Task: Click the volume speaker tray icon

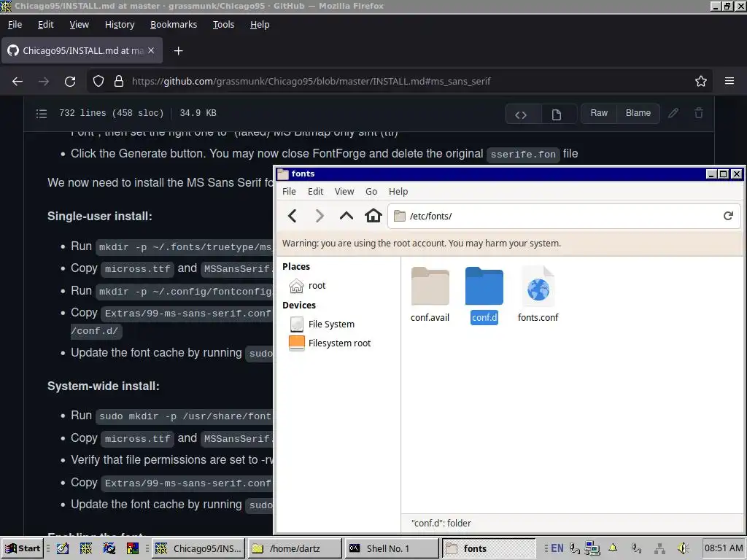Action: (x=684, y=548)
